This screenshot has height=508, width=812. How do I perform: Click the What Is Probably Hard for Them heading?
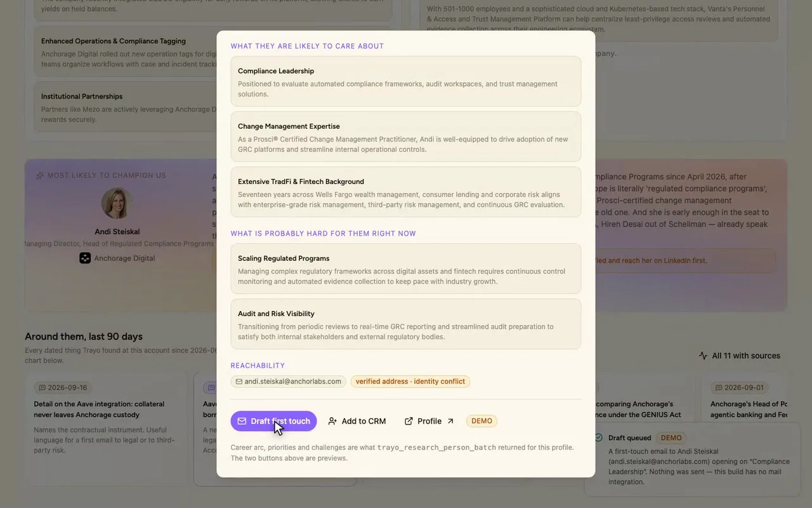coord(323,234)
